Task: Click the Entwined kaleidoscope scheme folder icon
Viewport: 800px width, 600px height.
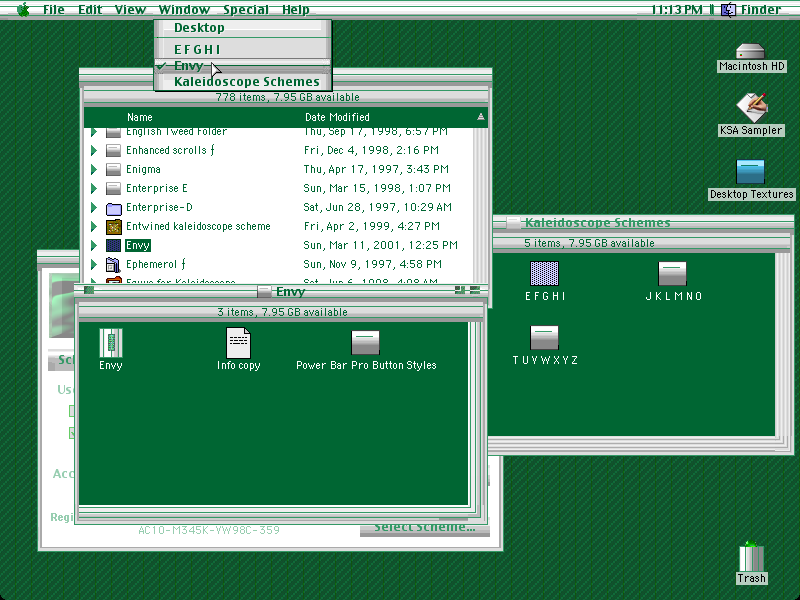Action: click(x=113, y=227)
